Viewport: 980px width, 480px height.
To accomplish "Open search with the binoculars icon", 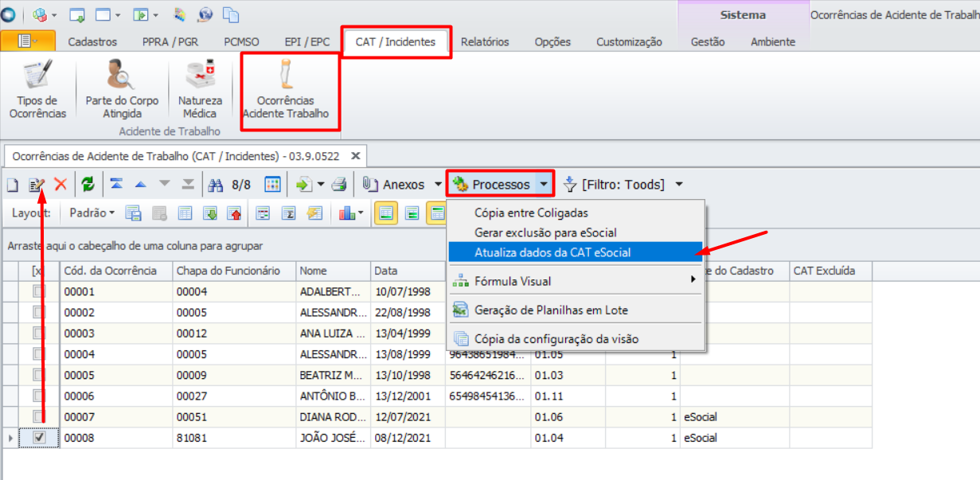I will click(x=216, y=185).
